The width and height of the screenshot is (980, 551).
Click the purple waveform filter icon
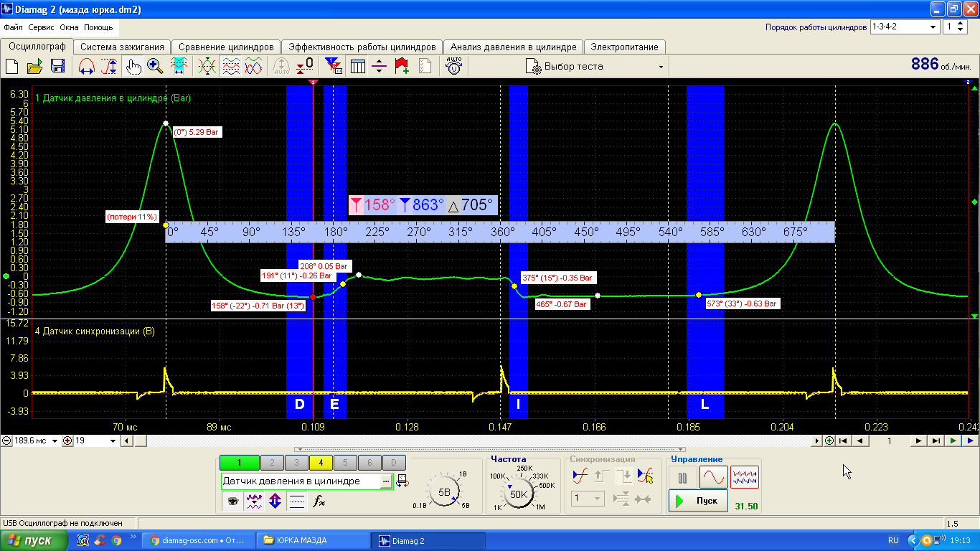coord(254,501)
